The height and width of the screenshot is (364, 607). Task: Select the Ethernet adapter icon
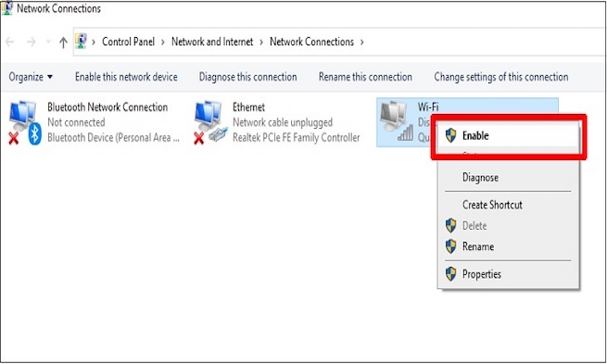210,122
